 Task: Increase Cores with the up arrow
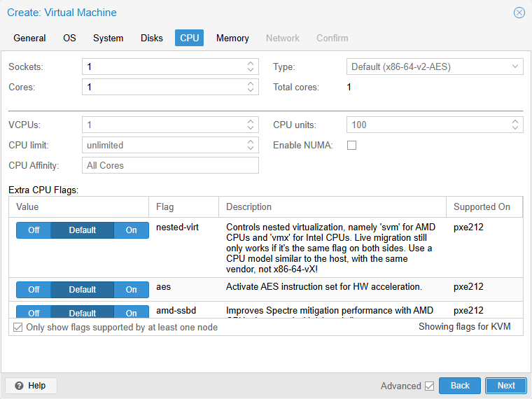click(251, 83)
